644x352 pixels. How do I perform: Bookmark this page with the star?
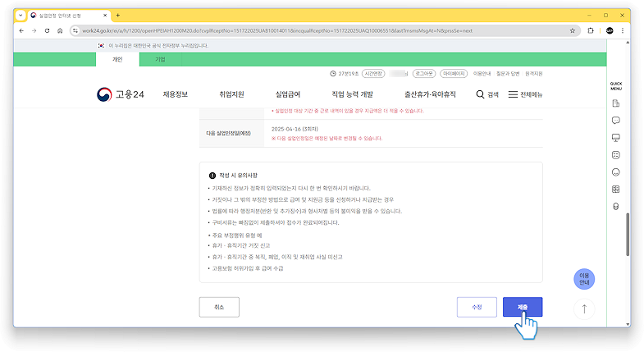click(x=573, y=31)
